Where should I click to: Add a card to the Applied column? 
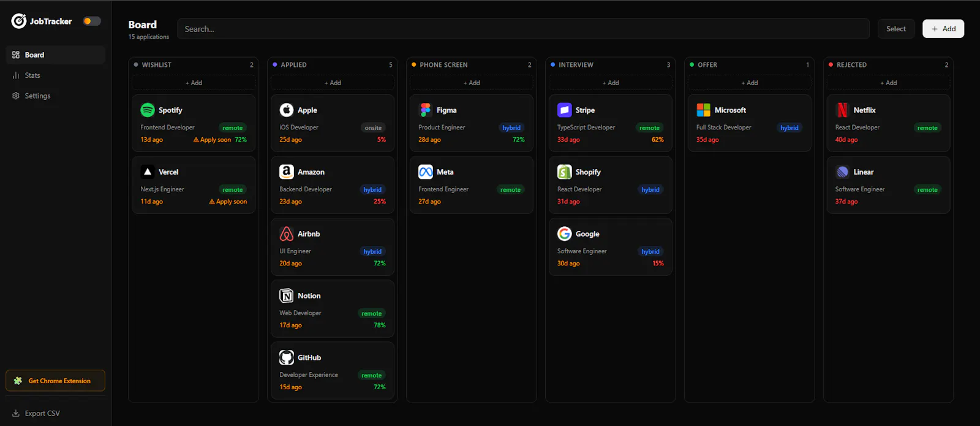[333, 83]
